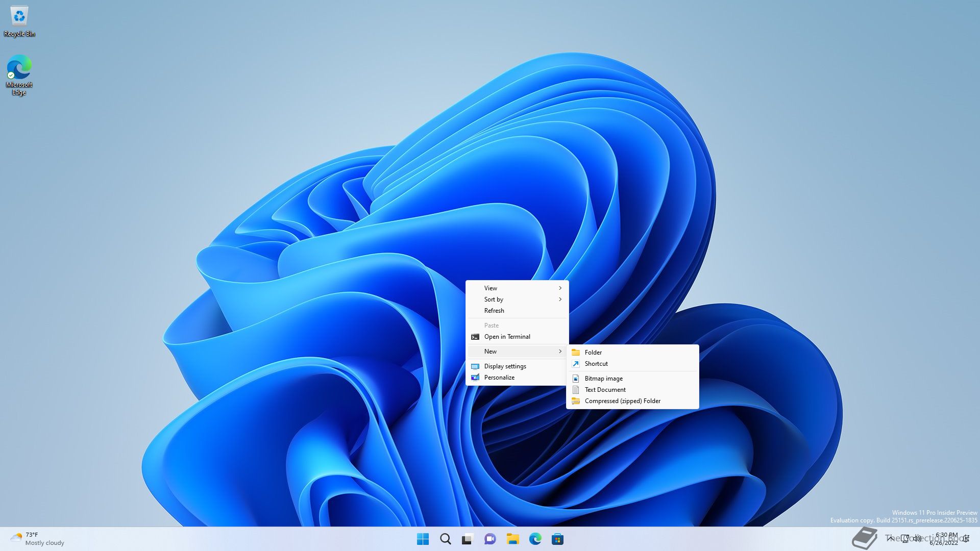Create a new Bitmap image
Viewport: 980px width, 551px height.
(632, 379)
